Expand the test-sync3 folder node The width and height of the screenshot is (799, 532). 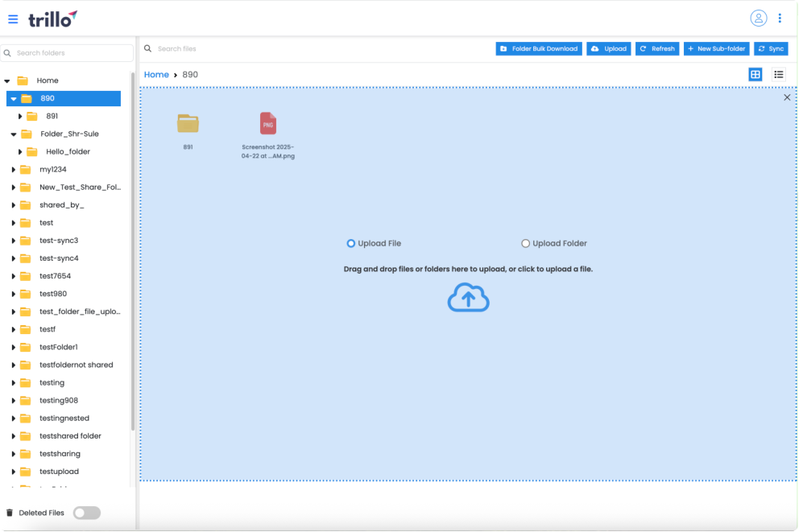point(13,241)
